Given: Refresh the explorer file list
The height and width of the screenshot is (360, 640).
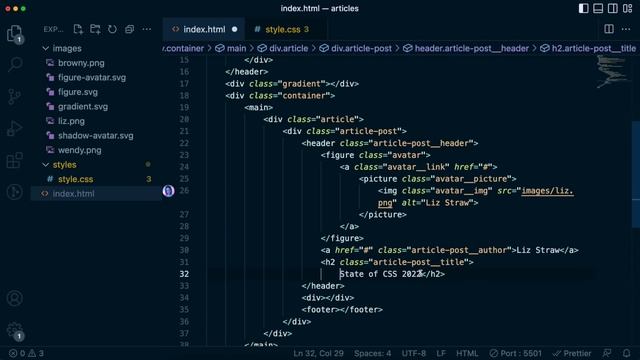Looking at the screenshot, I should coord(112,29).
